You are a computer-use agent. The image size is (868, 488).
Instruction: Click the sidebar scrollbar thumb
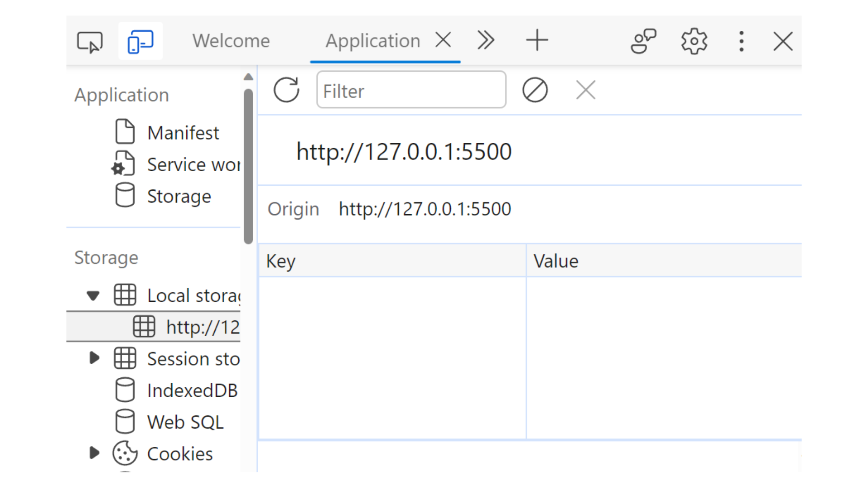(x=248, y=166)
